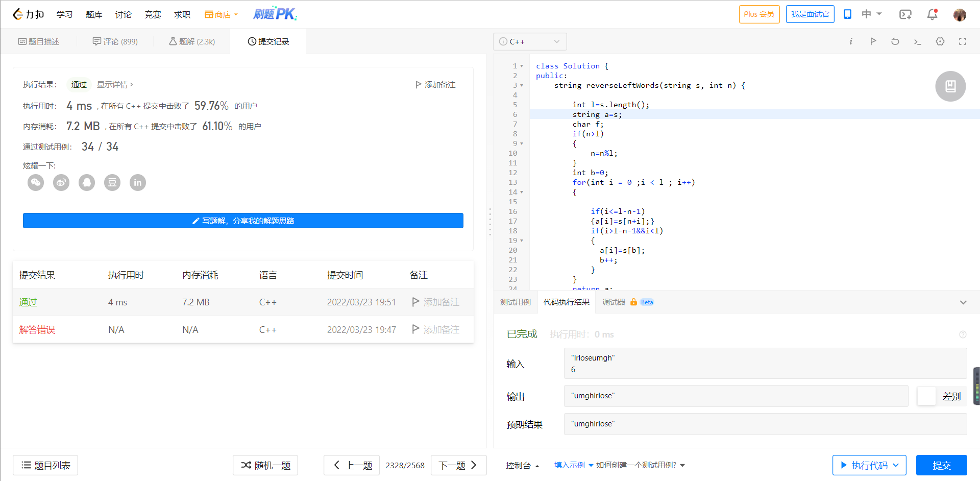Collapse the execution result panel chevron
The width and height of the screenshot is (980, 481).
963,302
